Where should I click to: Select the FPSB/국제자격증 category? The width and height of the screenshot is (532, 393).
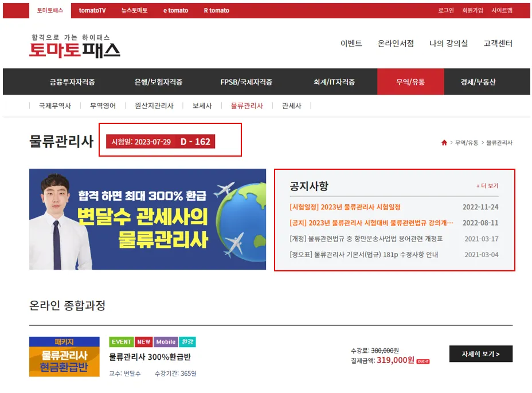pos(247,82)
